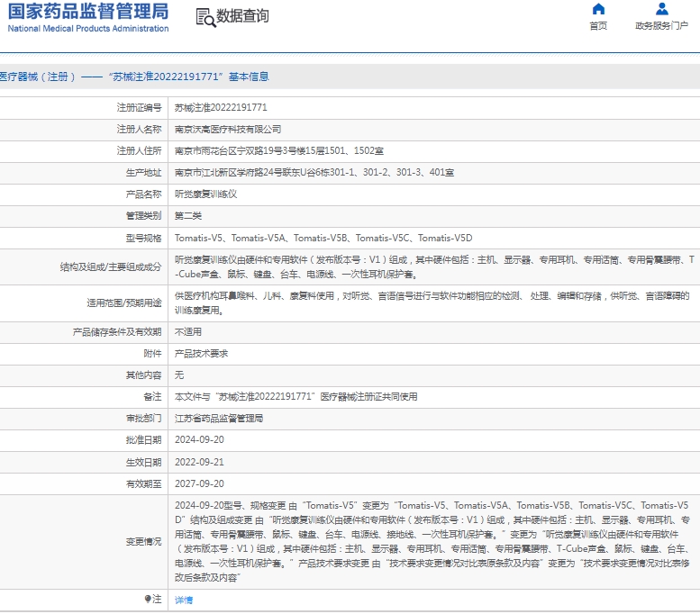The height and width of the screenshot is (614, 700).
Task: Select registration number value 苏械注准20222191771
Action: [221, 107]
